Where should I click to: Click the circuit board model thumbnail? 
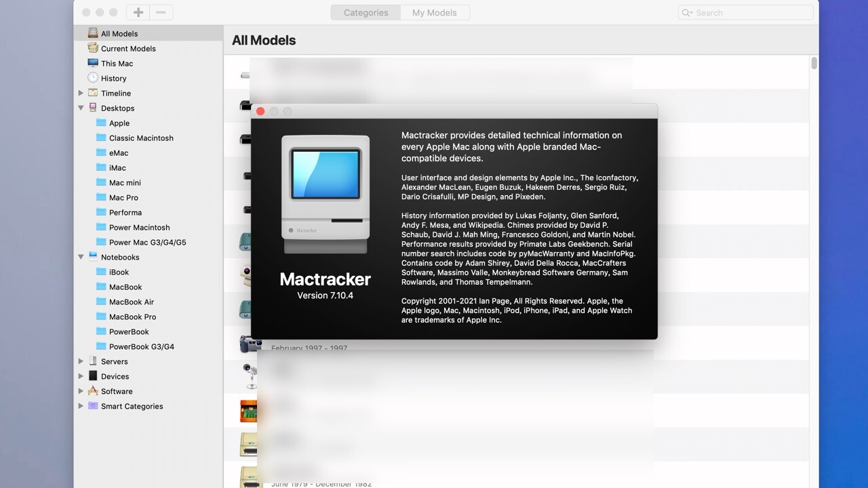pyautogui.click(x=250, y=411)
